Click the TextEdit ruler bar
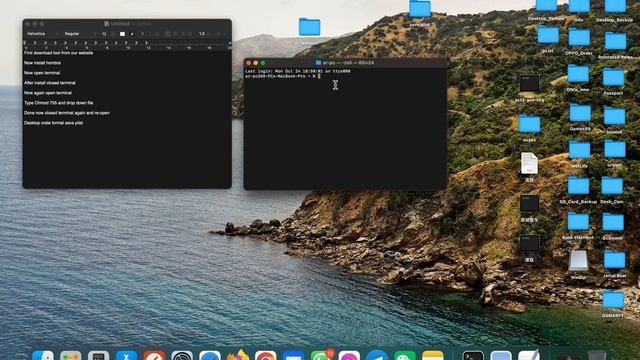 point(127,45)
